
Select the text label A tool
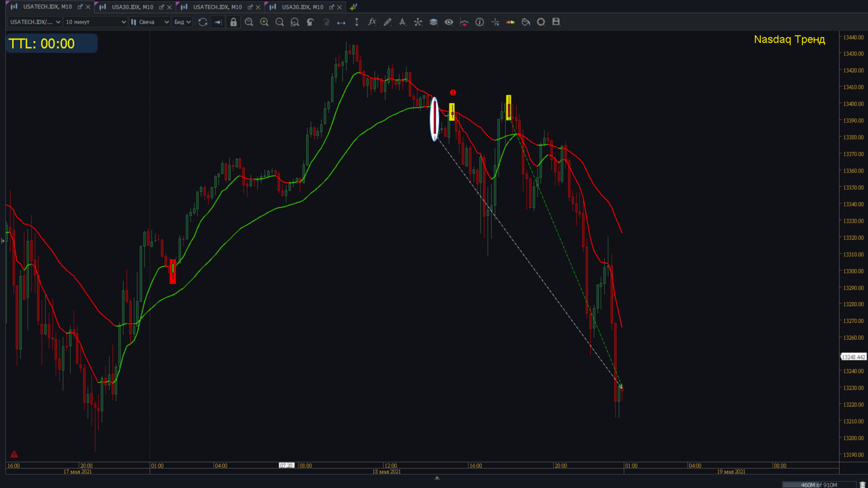tap(402, 22)
